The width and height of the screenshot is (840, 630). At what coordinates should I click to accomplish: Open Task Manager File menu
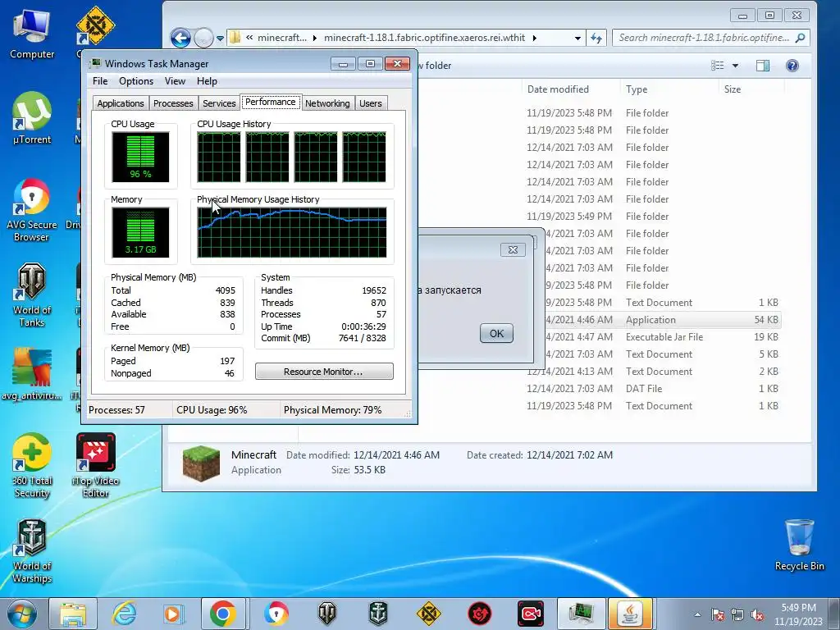pos(100,81)
